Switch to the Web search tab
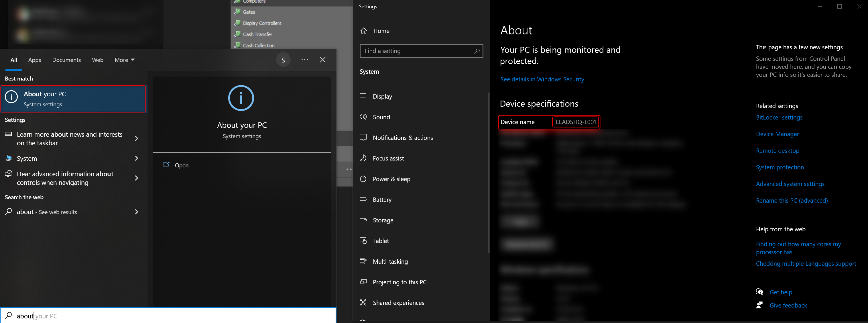Screen dimensions: 868x323 (x=98, y=60)
